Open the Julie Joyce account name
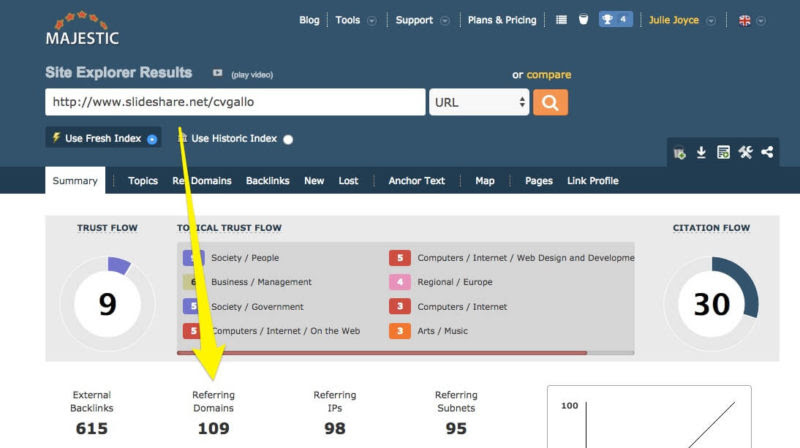This screenshot has height=448, width=800. [x=673, y=20]
